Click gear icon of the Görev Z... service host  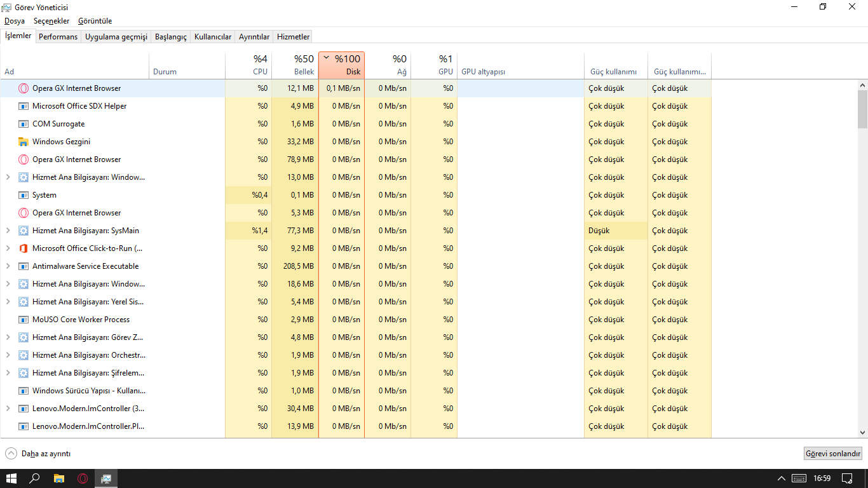pyautogui.click(x=24, y=337)
